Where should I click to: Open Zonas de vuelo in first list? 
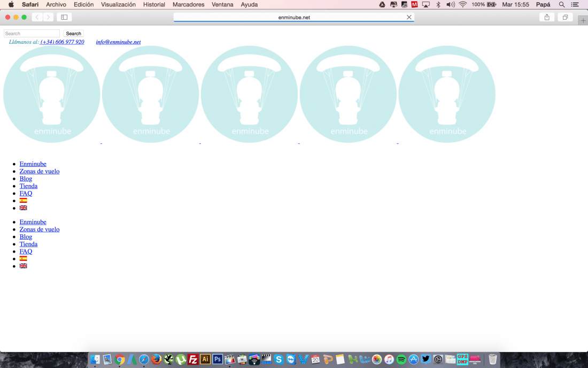40,172
